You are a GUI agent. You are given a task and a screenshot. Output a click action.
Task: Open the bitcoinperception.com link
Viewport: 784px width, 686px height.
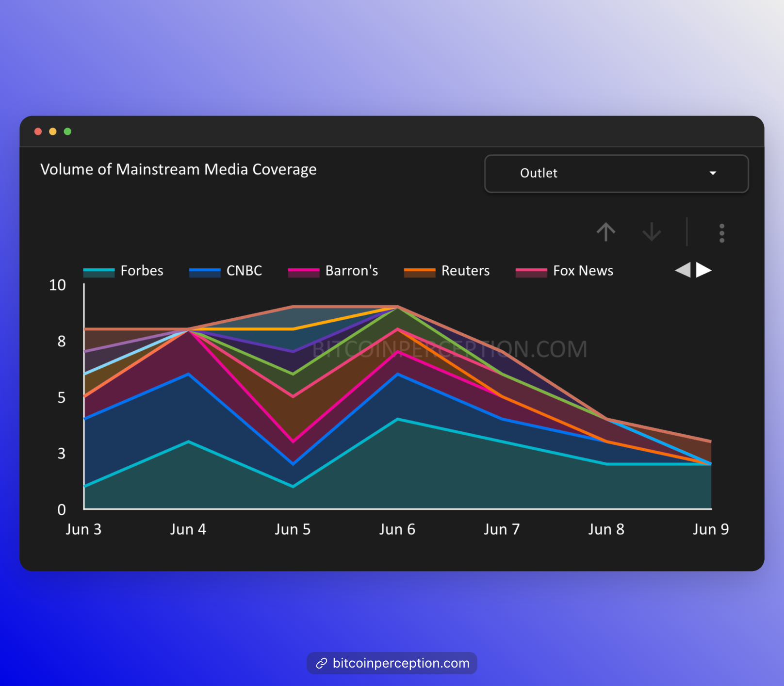(x=401, y=663)
